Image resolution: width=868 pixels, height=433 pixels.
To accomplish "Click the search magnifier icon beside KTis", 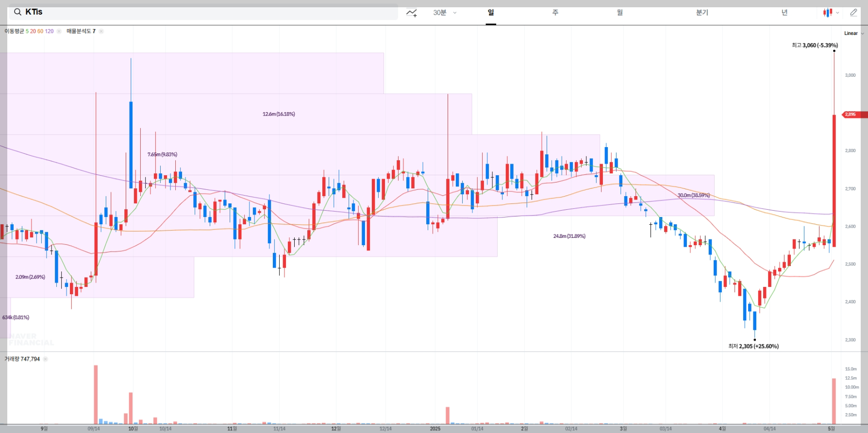I will point(17,12).
